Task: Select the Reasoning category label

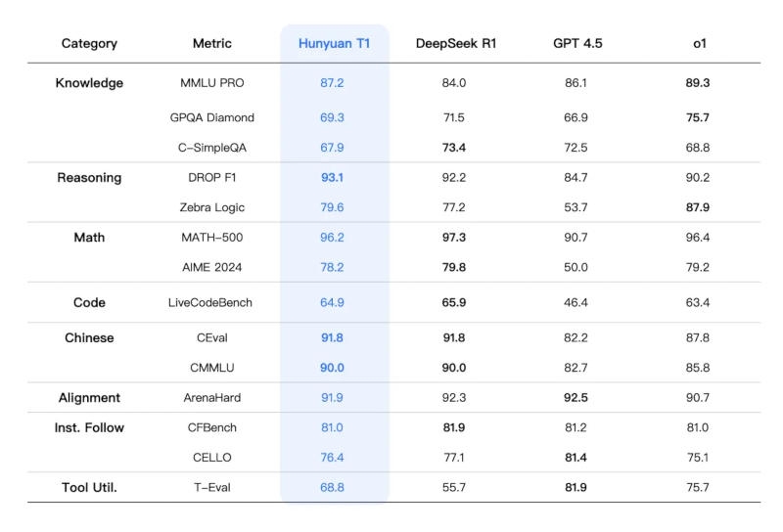Action: coord(89,177)
